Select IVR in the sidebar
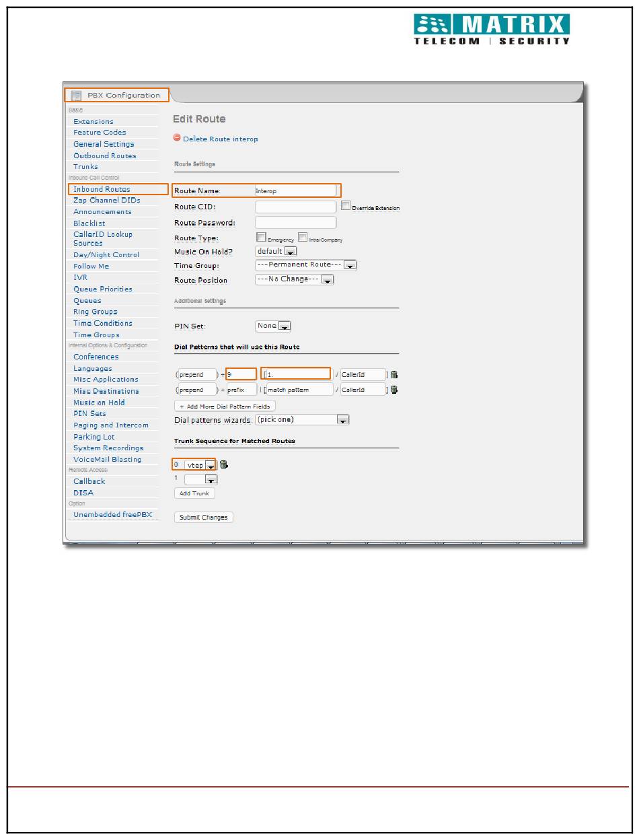The width and height of the screenshot is (639, 840). (x=80, y=277)
